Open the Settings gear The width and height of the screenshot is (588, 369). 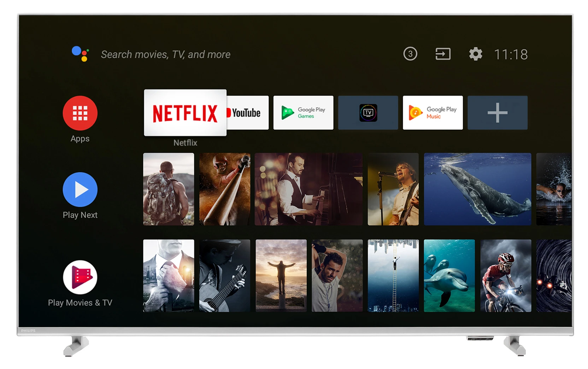(x=475, y=54)
